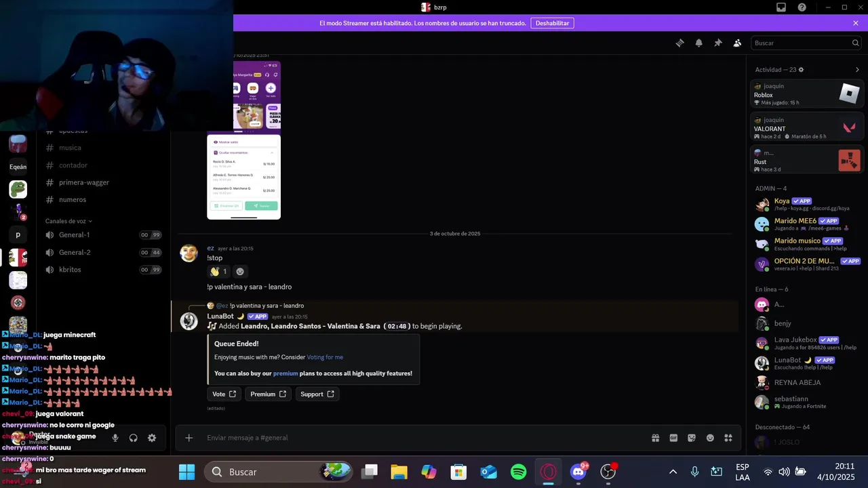This screenshot has height=488, width=868.
Task: Click the Support button in LunaBot embed
Action: [x=317, y=394]
